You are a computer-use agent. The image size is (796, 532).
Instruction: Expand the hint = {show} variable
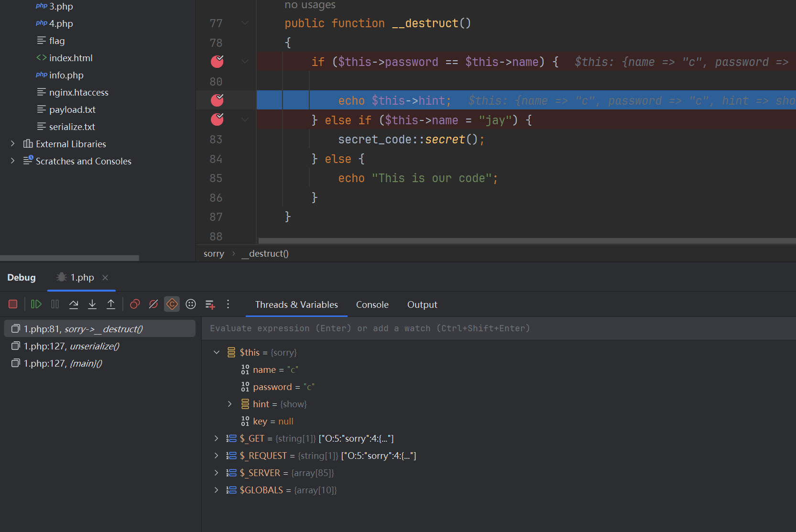pyautogui.click(x=230, y=404)
